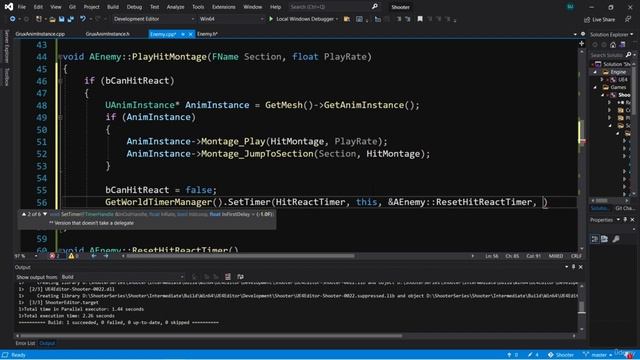Click the master branch in status bar
Image resolution: width=640 pixels, height=360 pixels.
coord(597,355)
